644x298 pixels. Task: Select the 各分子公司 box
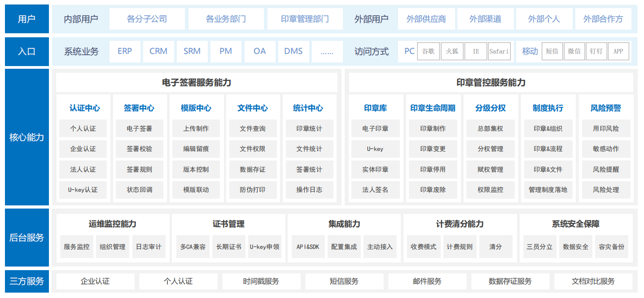click(x=147, y=19)
